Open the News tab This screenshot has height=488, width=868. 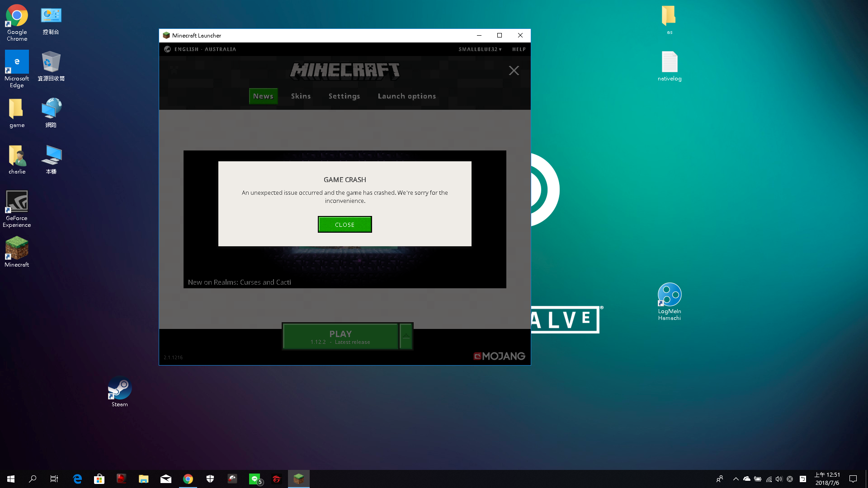point(263,96)
